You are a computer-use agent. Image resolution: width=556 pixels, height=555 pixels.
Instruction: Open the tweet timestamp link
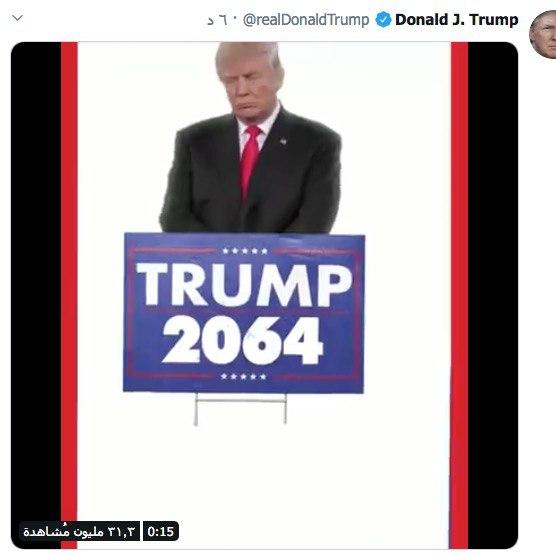click(x=216, y=20)
